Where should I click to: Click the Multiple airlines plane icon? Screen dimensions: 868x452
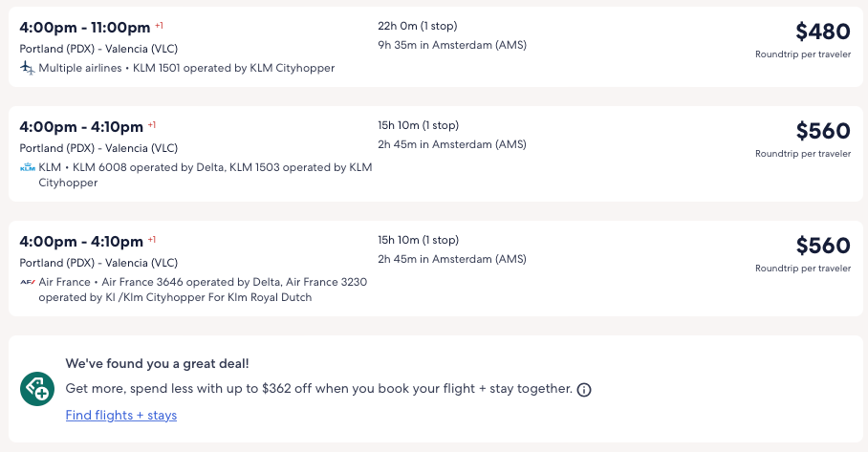pyautogui.click(x=27, y=68)
